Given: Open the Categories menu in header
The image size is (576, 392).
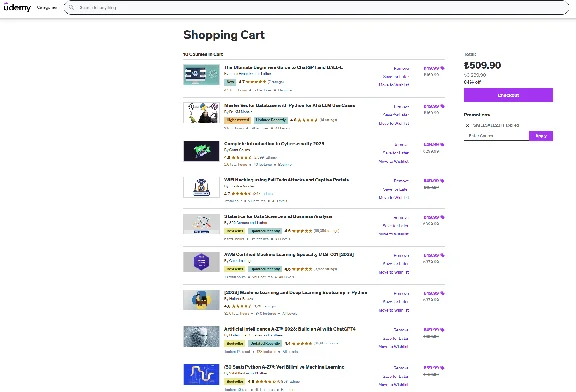Looking at the screenshot, I should [x=47, y=8].
